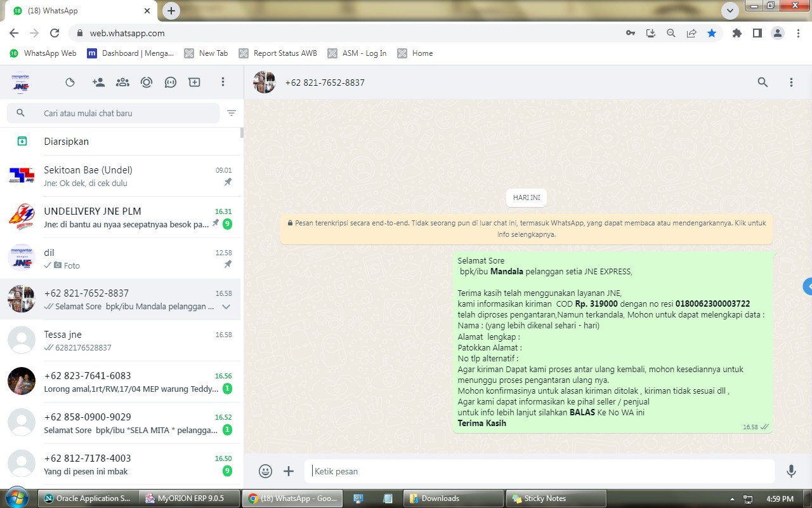Click the add-to-list plus square icon

tap(194, 82)
